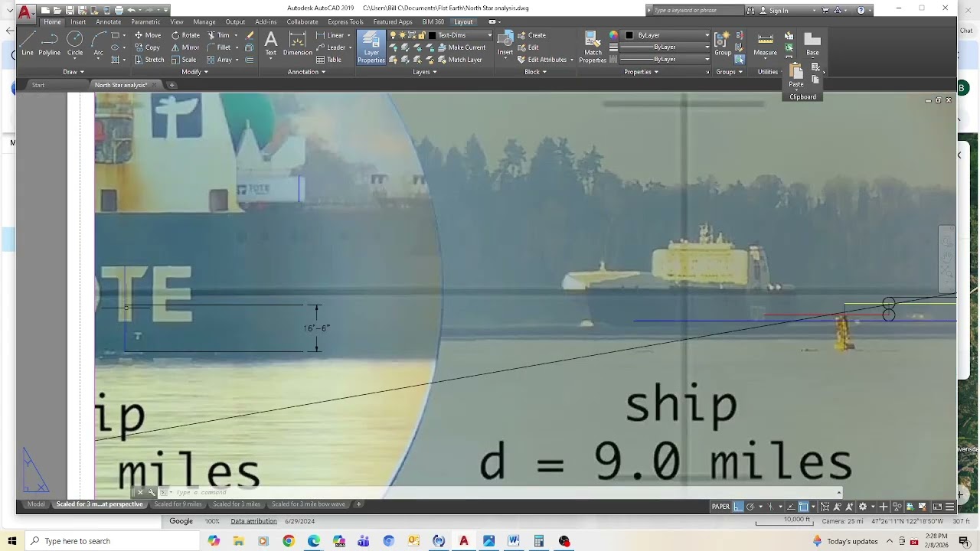
Task: Click the Dimension tool
Action: pos(298,44)
